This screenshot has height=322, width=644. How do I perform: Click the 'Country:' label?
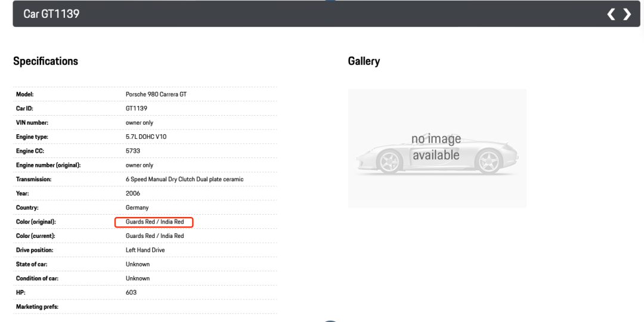tap(27, 208)
